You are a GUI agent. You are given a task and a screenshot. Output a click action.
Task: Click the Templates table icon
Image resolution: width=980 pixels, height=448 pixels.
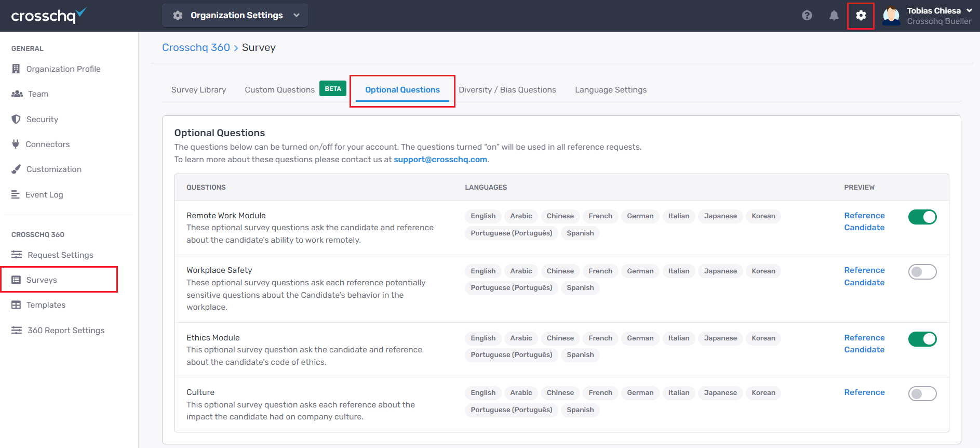(x=16, y=305)
